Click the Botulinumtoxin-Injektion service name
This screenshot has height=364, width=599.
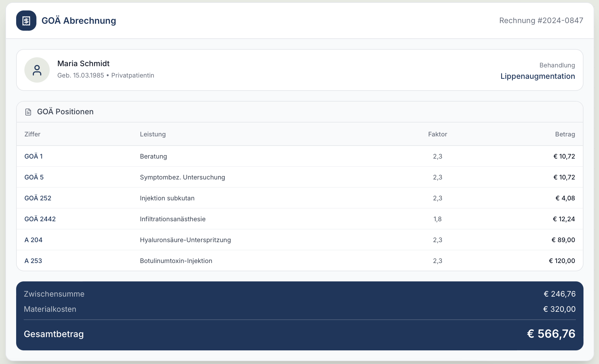pos(176,261)
